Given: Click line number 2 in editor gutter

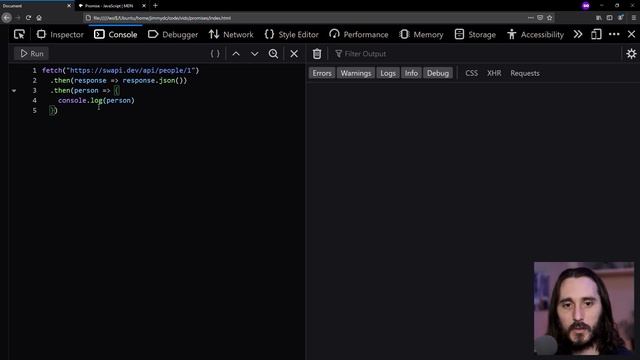Looking at the screenshot, I should 35,80.
